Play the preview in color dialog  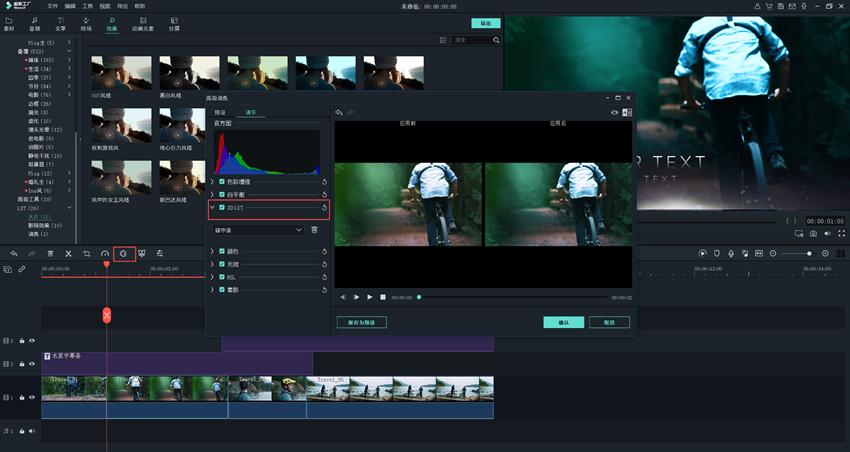tap(369, 297)
